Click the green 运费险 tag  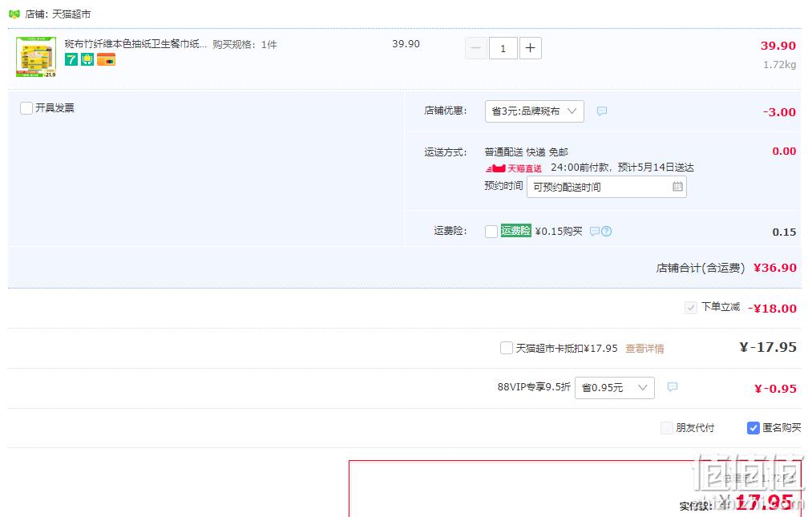coord(515,231)
